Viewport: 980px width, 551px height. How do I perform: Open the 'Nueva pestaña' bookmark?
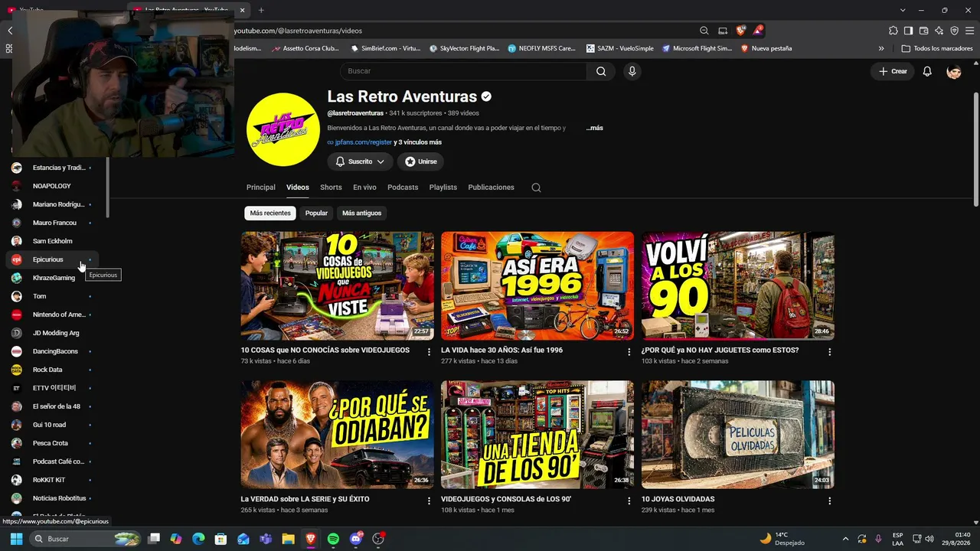766,48
